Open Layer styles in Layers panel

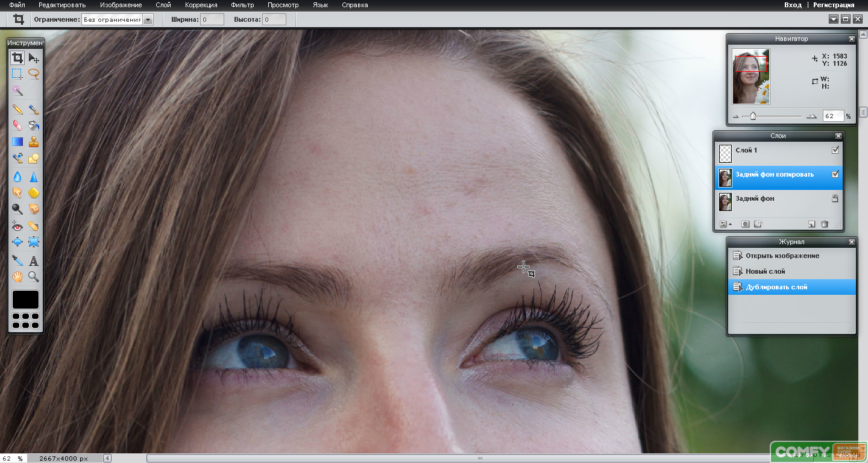[x=758, y=224]
